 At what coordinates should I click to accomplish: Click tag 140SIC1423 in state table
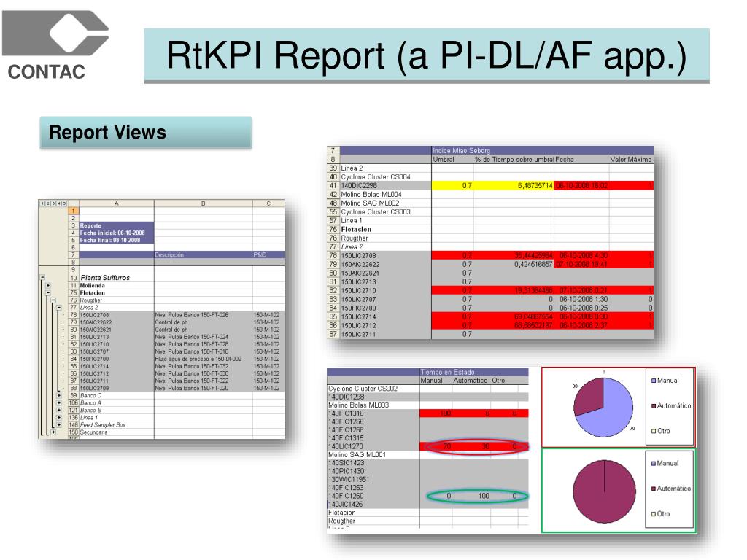[x=346, y=462]
